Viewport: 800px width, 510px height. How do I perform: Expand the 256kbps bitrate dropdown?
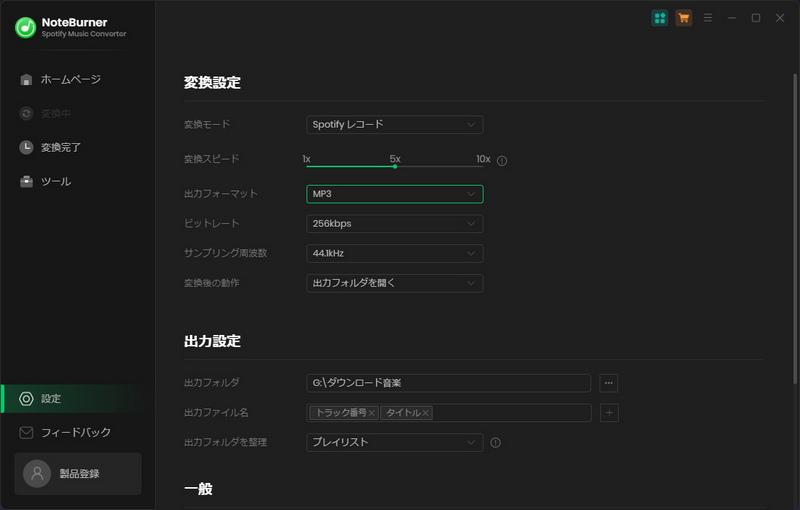pos(394,224)
